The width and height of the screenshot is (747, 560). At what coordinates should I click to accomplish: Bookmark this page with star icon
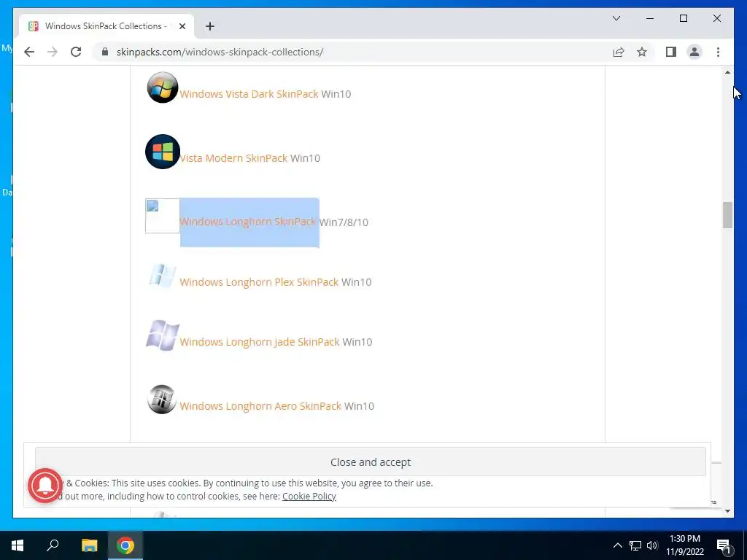[x=642, y=52]
